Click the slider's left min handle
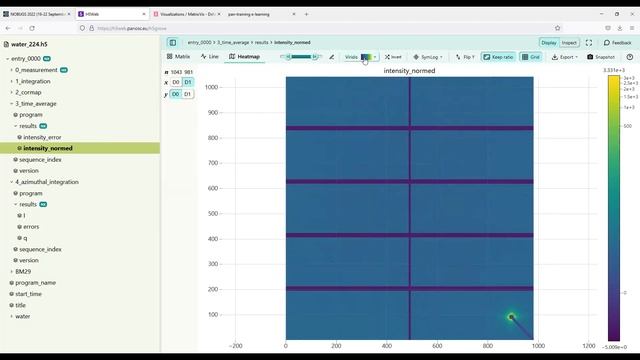Screen dimensions: 640x360 point(288,57)
